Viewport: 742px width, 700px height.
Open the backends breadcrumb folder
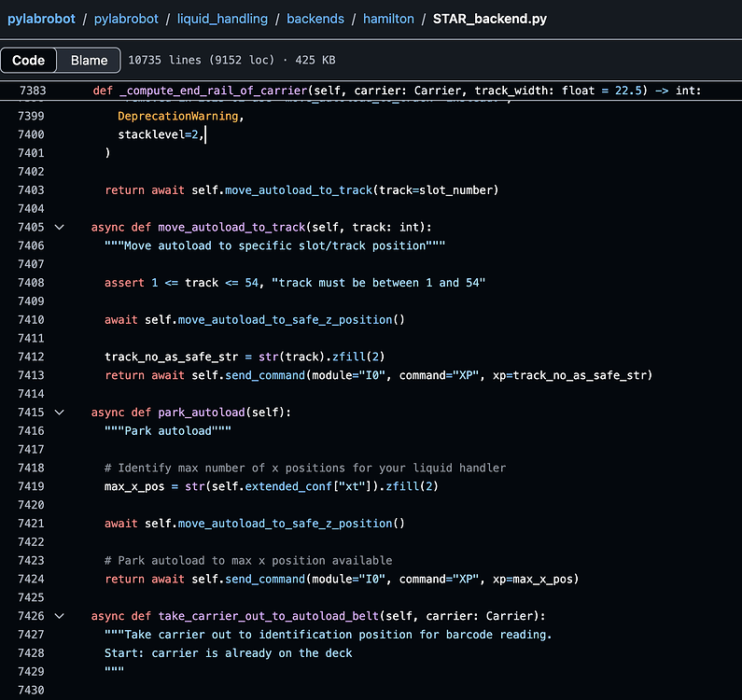[x=315, y=19]
